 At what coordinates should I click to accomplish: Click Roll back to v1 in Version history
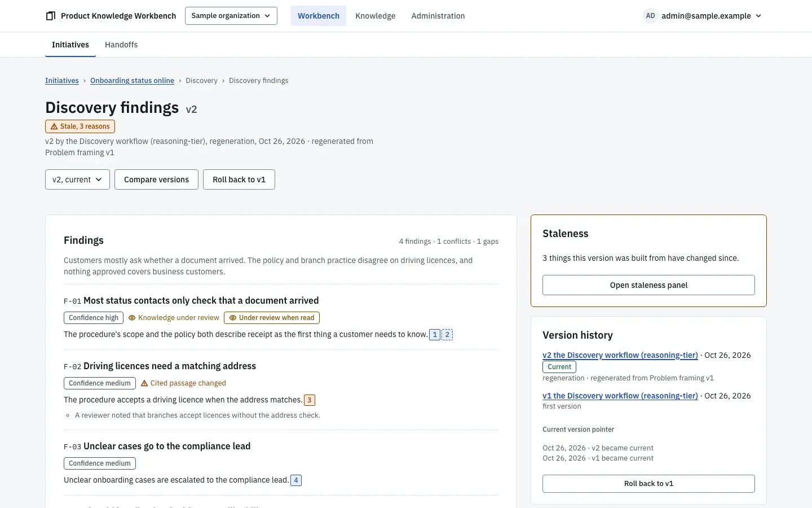tap(648, 484)
